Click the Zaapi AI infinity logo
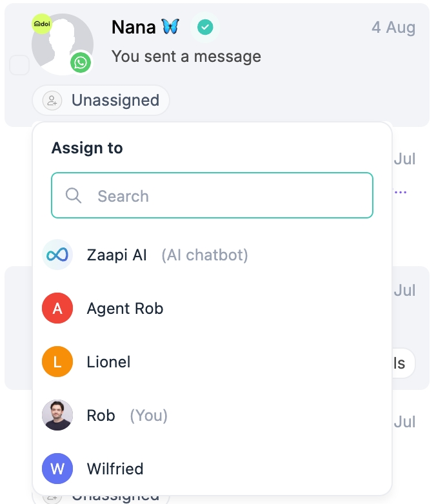 pyautogui.click(x=57, y=255)
